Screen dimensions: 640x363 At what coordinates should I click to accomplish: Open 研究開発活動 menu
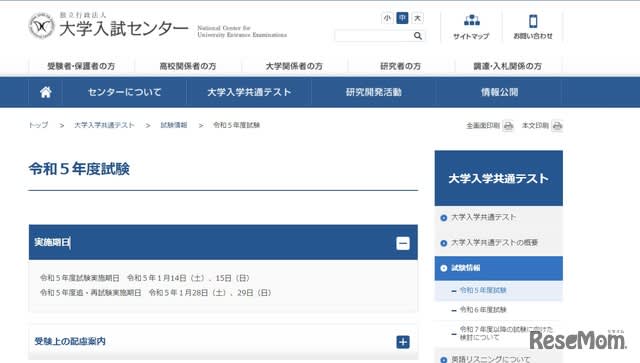coord(374,92)
